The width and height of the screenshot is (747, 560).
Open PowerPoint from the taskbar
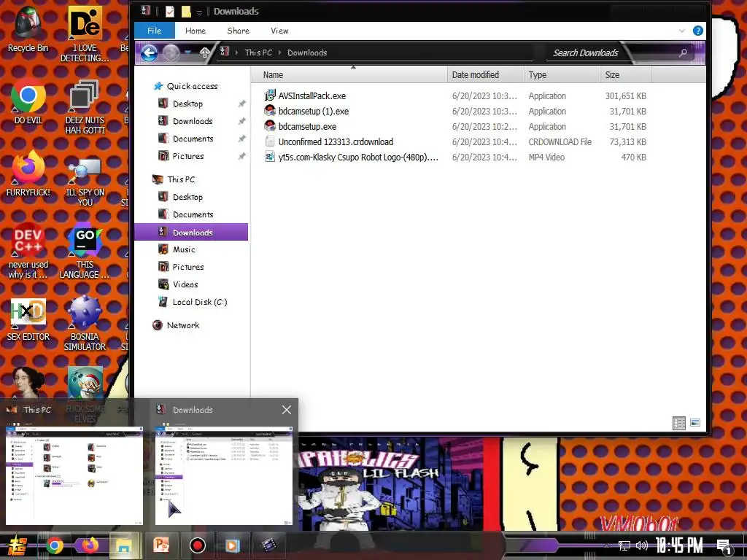coord(160,545)
